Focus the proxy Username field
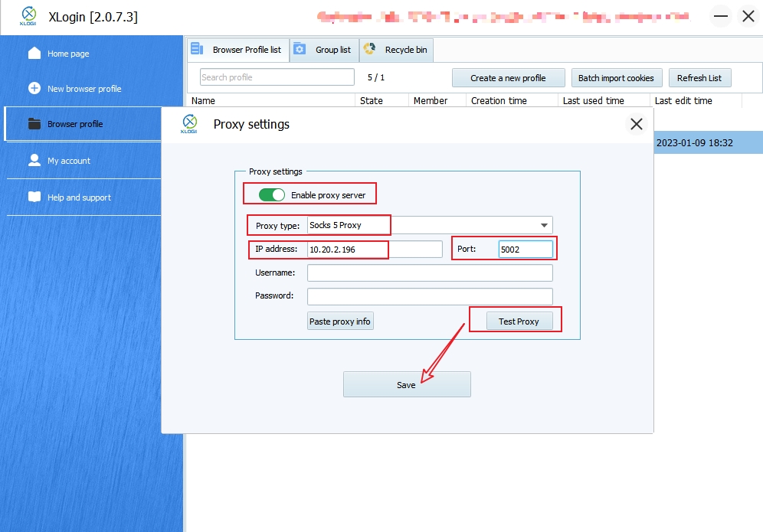The image size is (763, 532). pyautogui.click(x=429, y=273)
